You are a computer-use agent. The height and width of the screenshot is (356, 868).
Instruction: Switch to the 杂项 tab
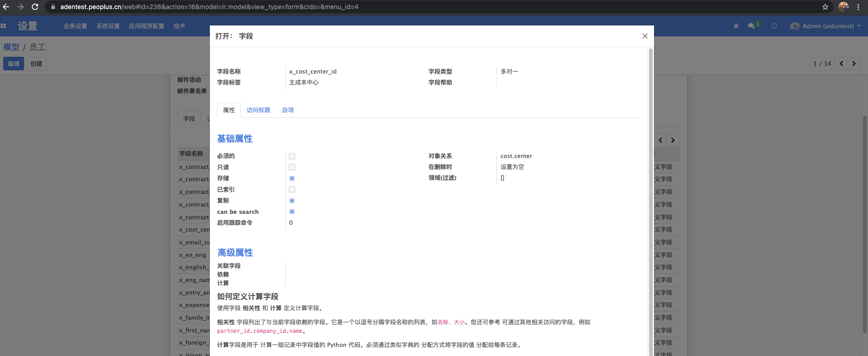tap(288, 110)
